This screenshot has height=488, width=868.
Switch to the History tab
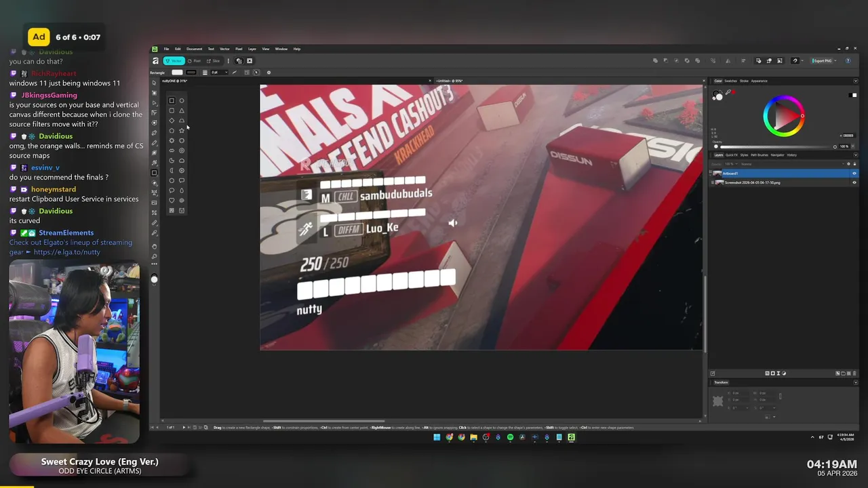pos(791,155)
